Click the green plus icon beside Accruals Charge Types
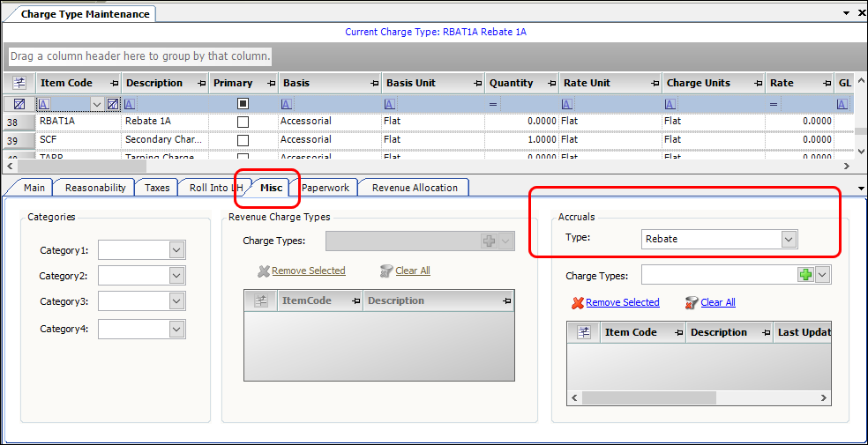 (x=805, y=275)
